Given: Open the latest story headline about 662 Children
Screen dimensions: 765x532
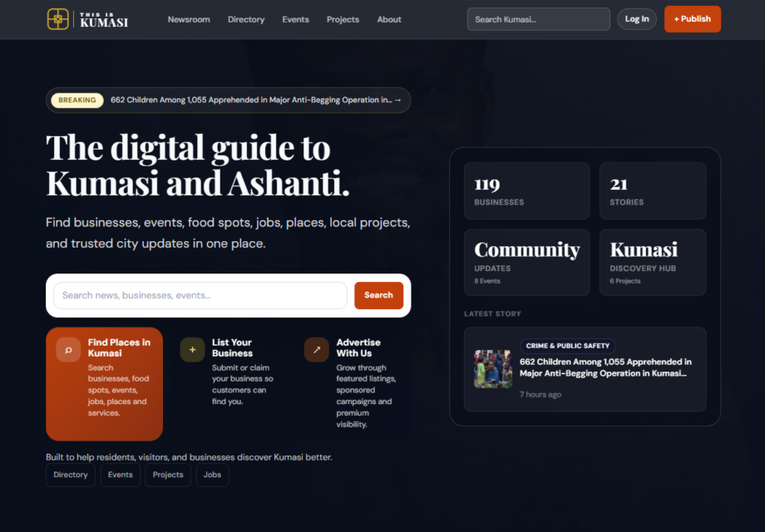Looking at the screenshot, I should [605, 367].
